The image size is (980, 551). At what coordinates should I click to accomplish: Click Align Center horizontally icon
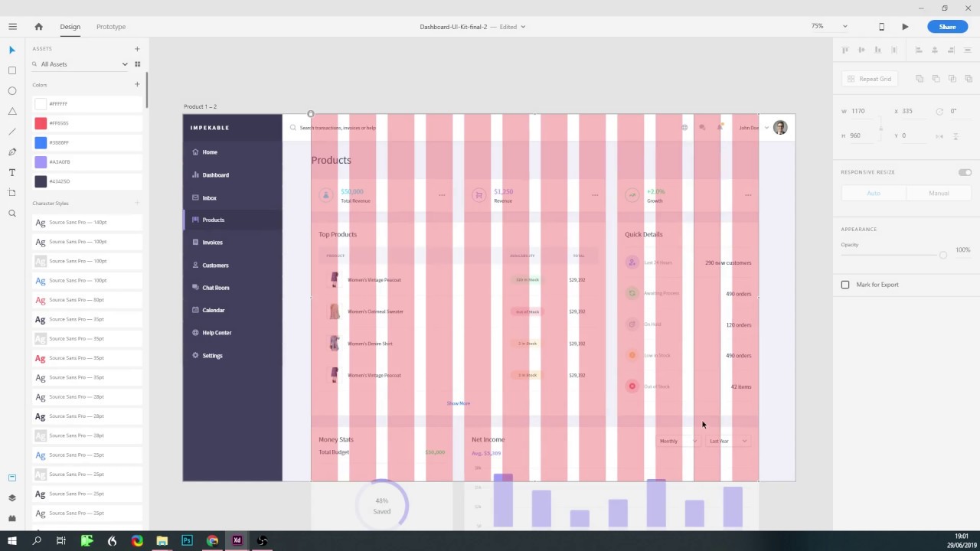(x=935, y=50)
